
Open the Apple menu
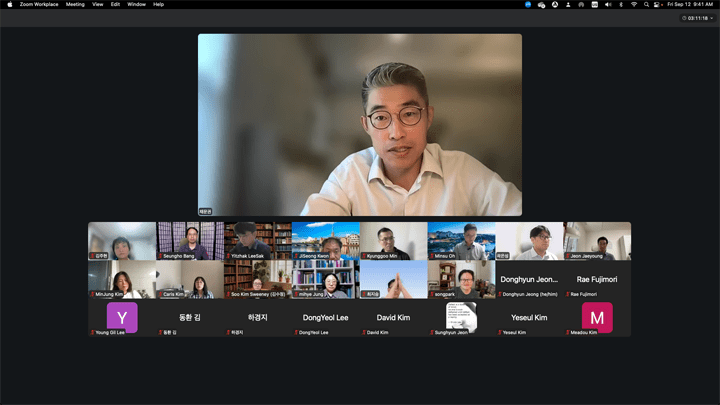[8, 4]
